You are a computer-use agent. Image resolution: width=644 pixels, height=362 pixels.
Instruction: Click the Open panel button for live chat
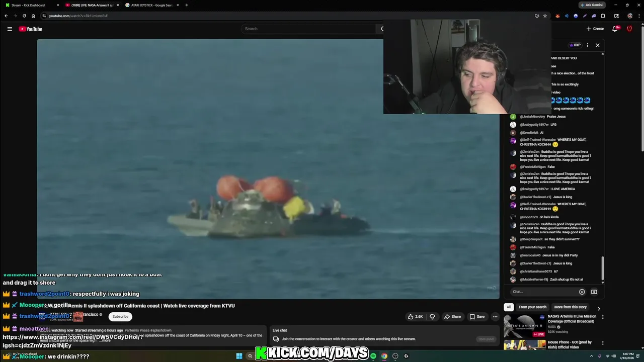click(x=486, y=339)
